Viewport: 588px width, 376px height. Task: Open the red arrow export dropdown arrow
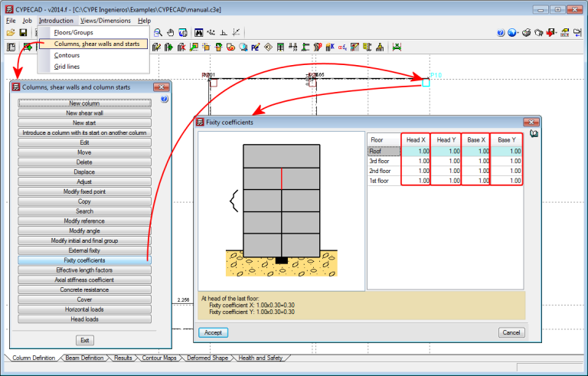(556, 33)
